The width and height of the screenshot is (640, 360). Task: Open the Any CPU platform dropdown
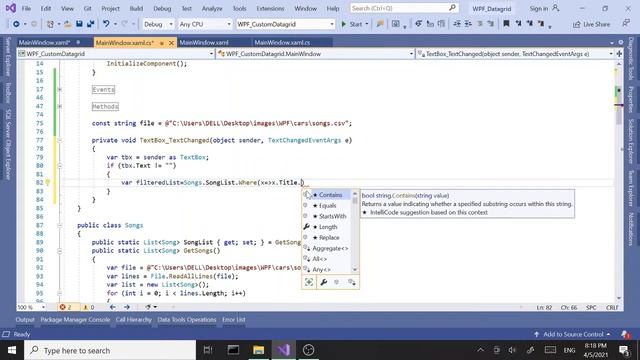pyautogui.click(x=204, y=24)
